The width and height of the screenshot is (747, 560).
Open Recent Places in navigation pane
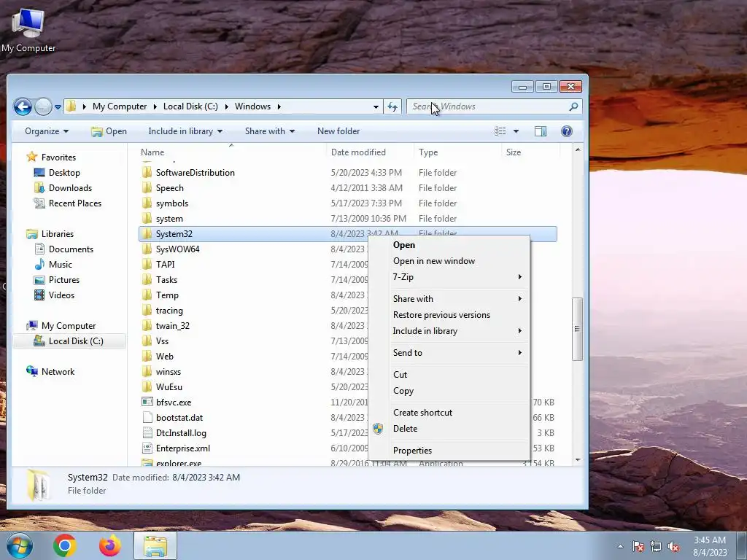click(x=67, y=203)
